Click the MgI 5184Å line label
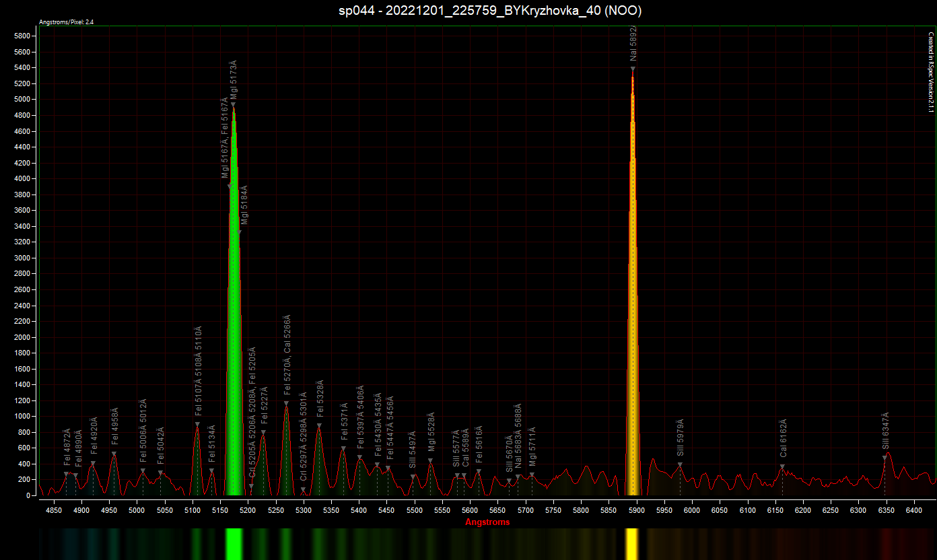937x560 pixels. [244, 205]
